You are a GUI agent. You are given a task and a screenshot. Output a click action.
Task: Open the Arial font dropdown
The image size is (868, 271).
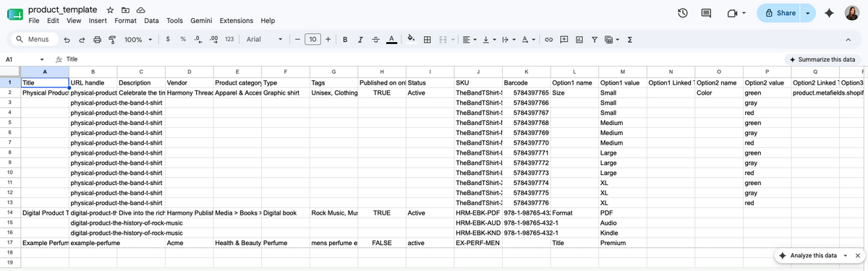click(x=264, y=40)
